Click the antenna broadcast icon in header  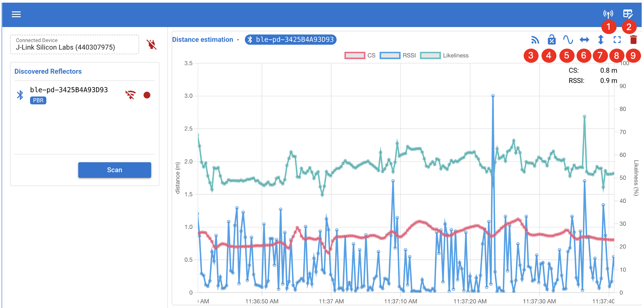click(x=608, y=14)
